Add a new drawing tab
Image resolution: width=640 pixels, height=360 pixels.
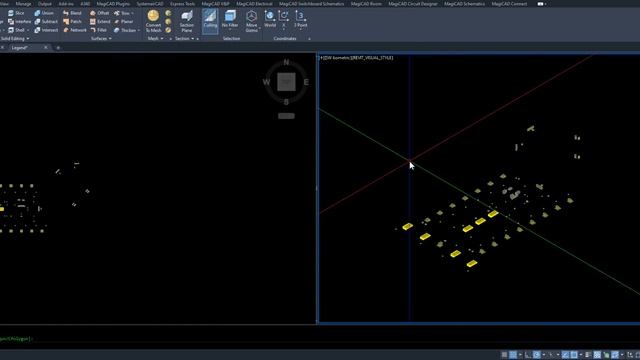point(58,48)
